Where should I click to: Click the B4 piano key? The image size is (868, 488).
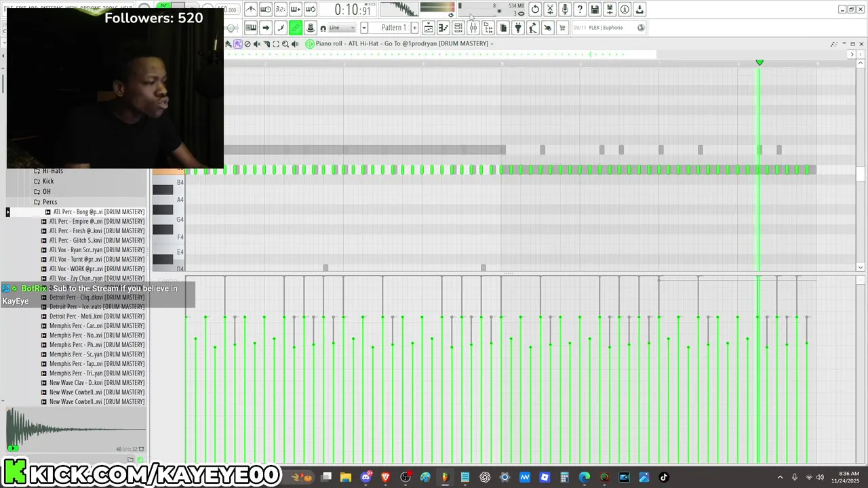168,182
